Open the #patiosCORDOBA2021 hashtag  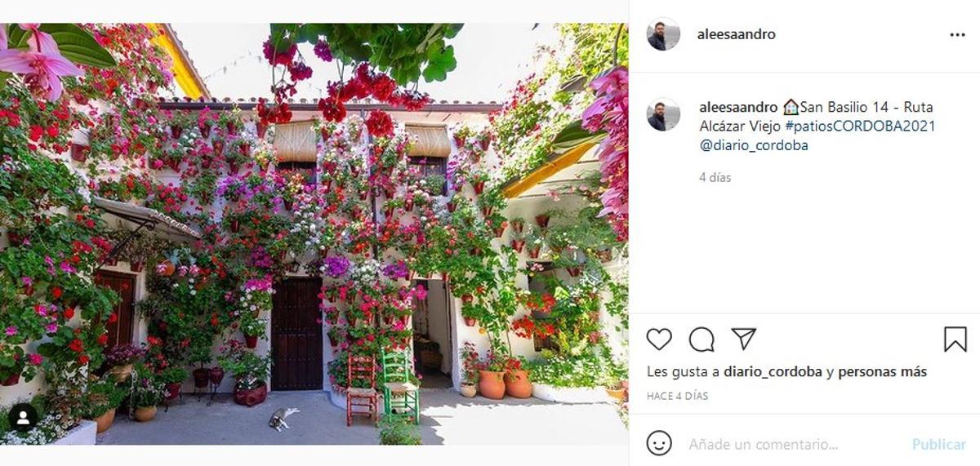860,126
